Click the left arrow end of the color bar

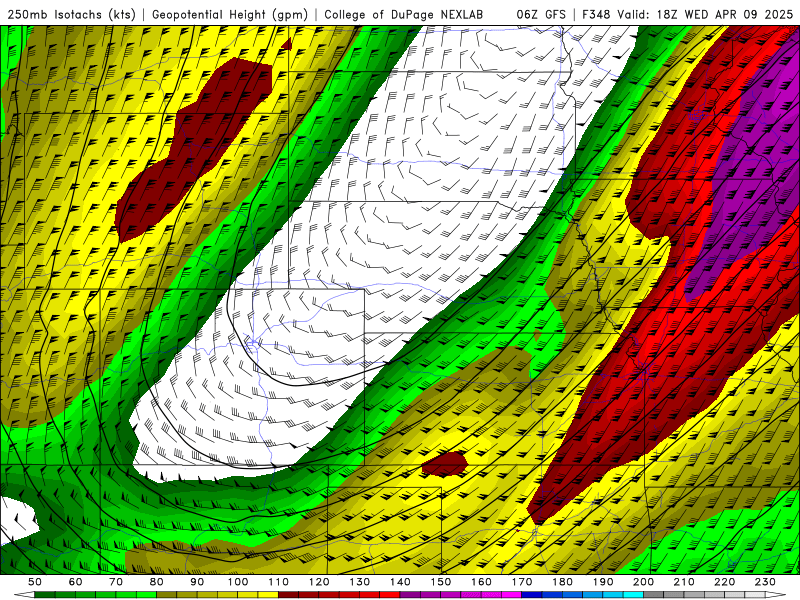point(24,594)
